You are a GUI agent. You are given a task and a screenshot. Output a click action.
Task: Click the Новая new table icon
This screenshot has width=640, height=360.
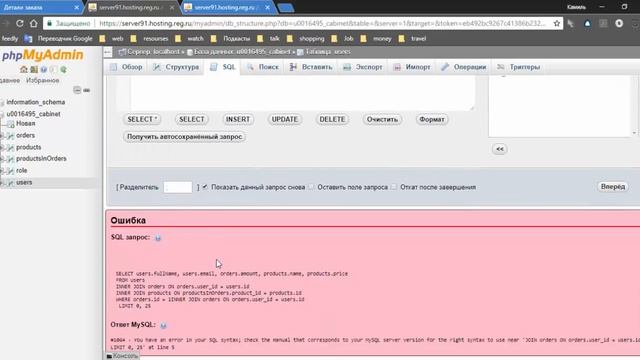tap(11, 124)
